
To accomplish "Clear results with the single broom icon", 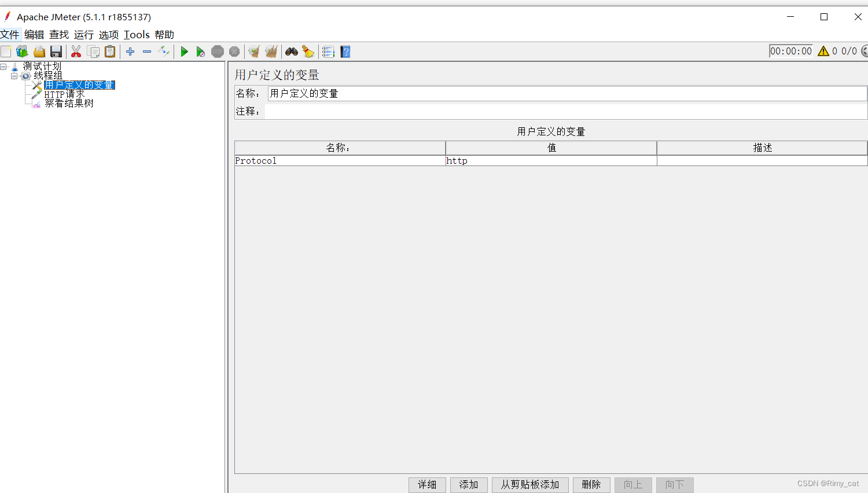I will [x=254, y=51].
